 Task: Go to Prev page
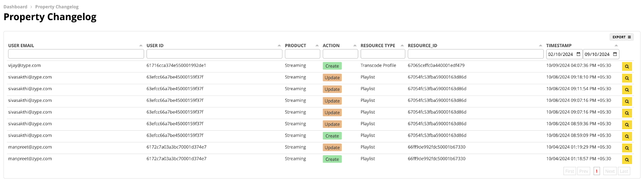584,171
